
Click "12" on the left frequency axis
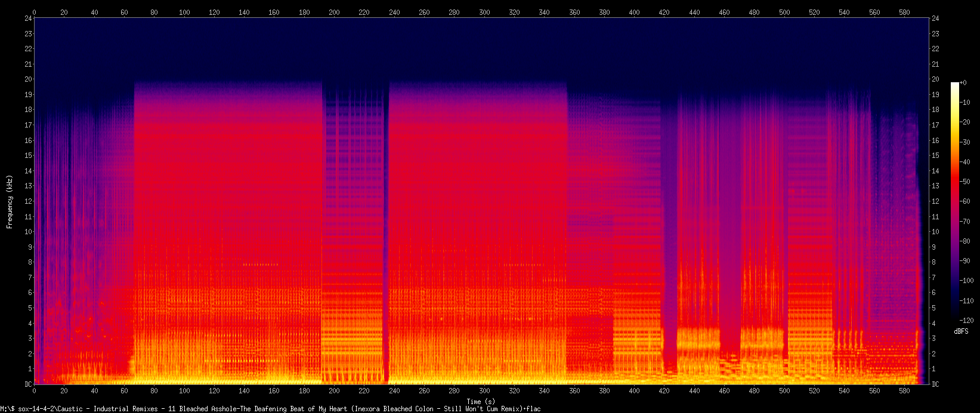point(27,201)
